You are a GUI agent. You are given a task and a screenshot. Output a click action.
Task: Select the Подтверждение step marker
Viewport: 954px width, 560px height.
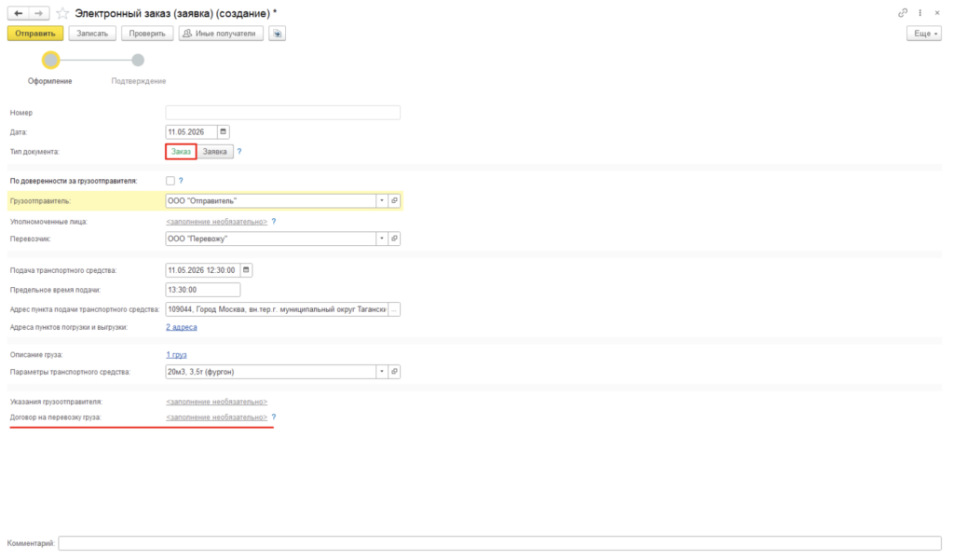pyautogui.click(x=138, y=61)
